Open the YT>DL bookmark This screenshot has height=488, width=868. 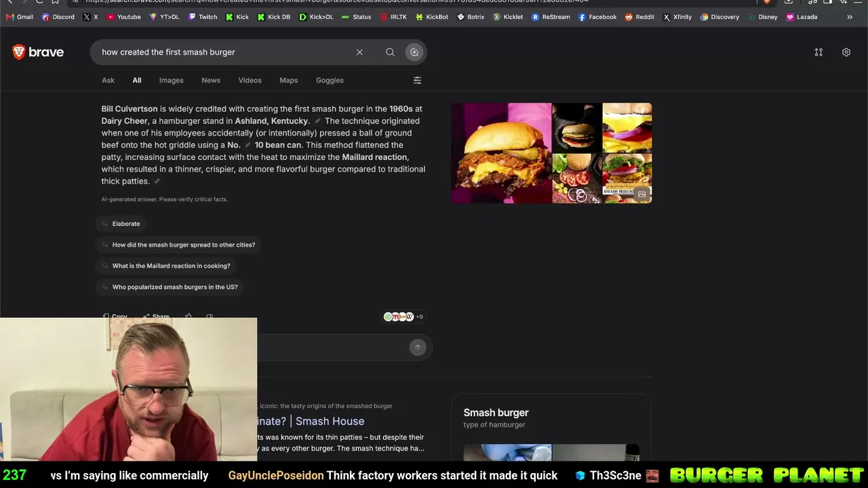[164, 17]
